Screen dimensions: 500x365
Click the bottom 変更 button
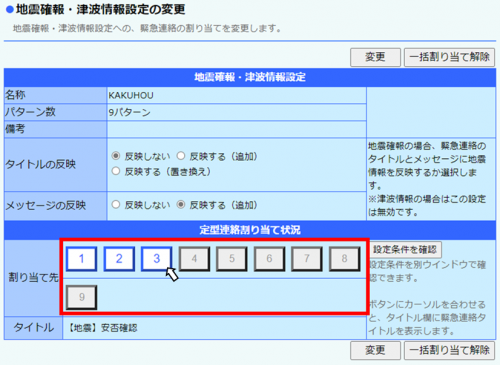[x=375, y=350]
